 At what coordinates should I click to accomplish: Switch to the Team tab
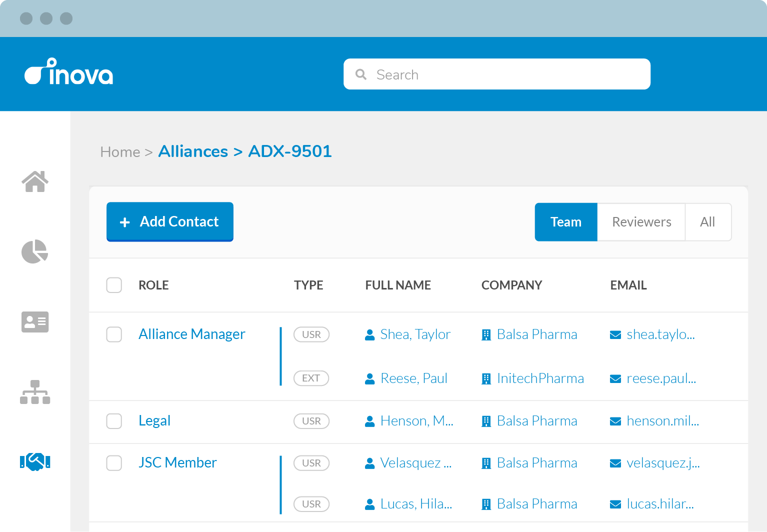tap(566, 222)
